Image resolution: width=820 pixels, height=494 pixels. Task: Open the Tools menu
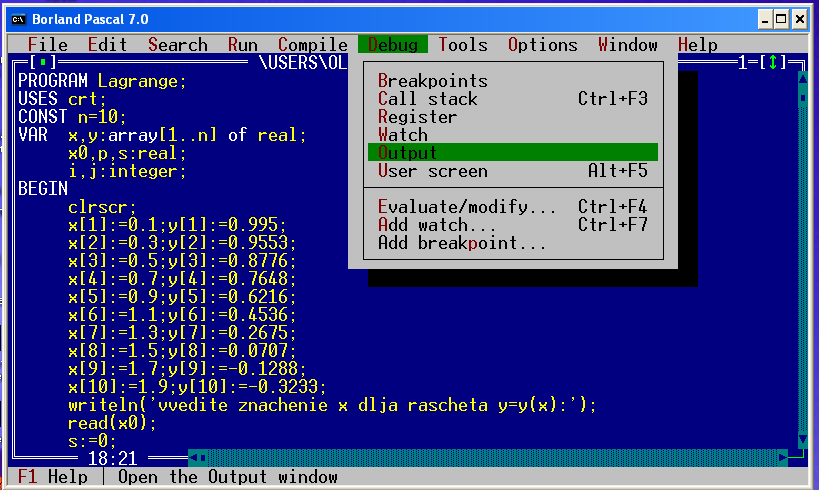click(463, 45)
